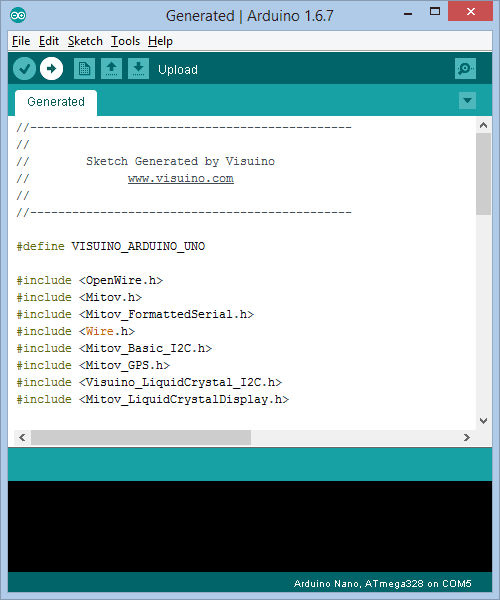Image resolution: width=500 pixels, height=600 pixels.
Task: Click the '#include <Mitov.h>' line
Action: 79,297
